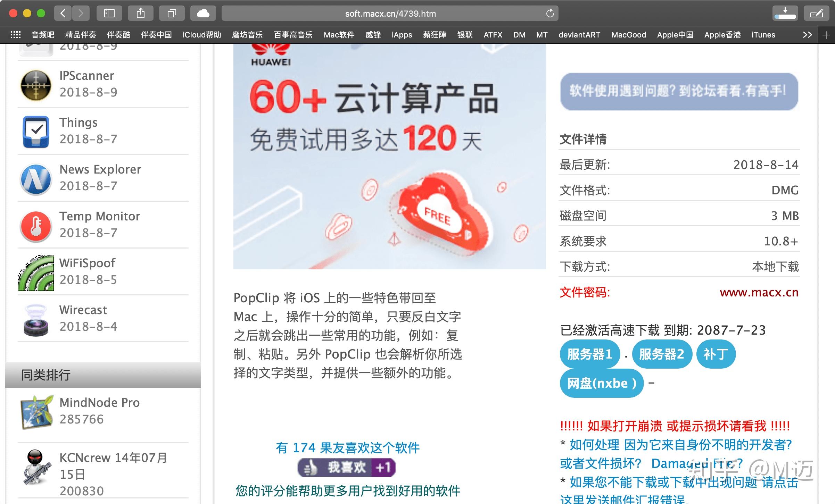The width and height of the screenshot is (835, 504).
Task: Open the 威锋 bookmark
Action: (x=373, y=35)
